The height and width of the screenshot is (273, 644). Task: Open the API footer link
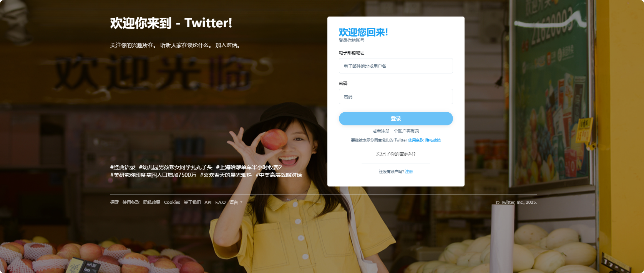coord(208,202)
